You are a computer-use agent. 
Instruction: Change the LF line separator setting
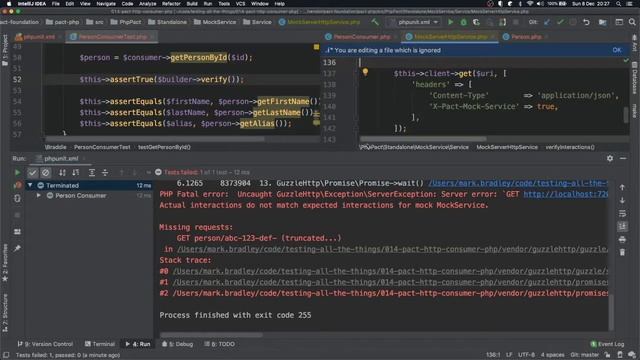(x=509, y=355)
